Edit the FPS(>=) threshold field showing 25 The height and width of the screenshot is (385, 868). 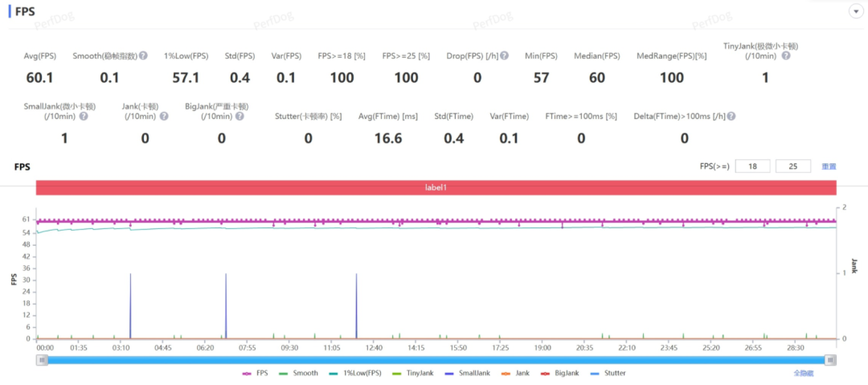pos(793,166)
